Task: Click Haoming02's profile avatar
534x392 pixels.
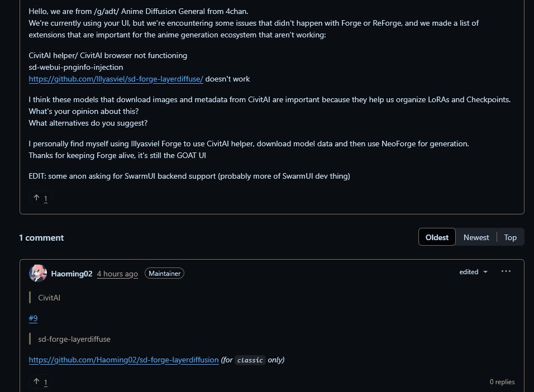Action: click(x=38, y=273)
